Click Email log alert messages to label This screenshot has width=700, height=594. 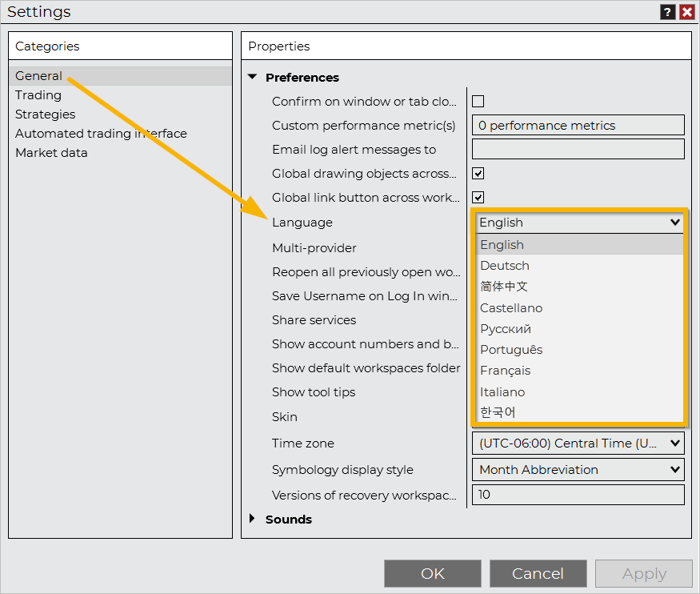click(354, 150)
